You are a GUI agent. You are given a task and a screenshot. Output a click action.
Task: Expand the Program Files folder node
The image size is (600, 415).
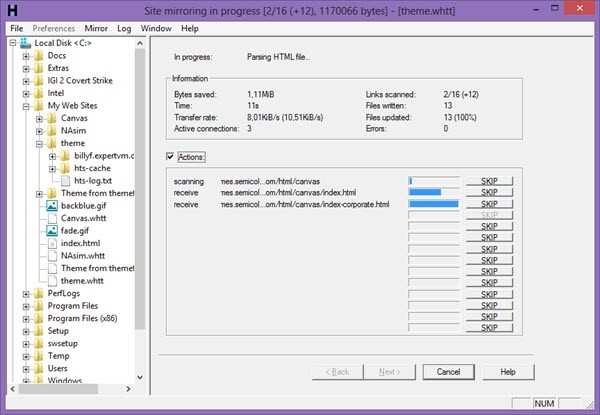pyautogui.click(x=26, y=306)
